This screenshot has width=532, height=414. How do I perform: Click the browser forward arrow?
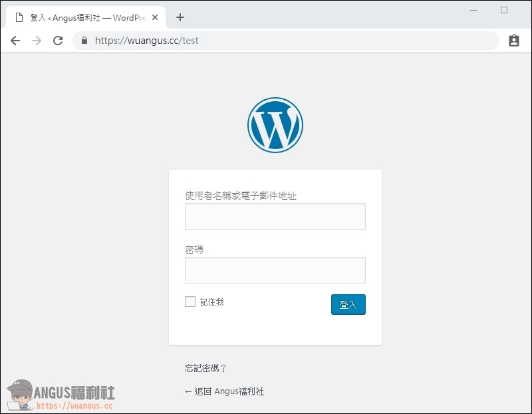point(37,41)
